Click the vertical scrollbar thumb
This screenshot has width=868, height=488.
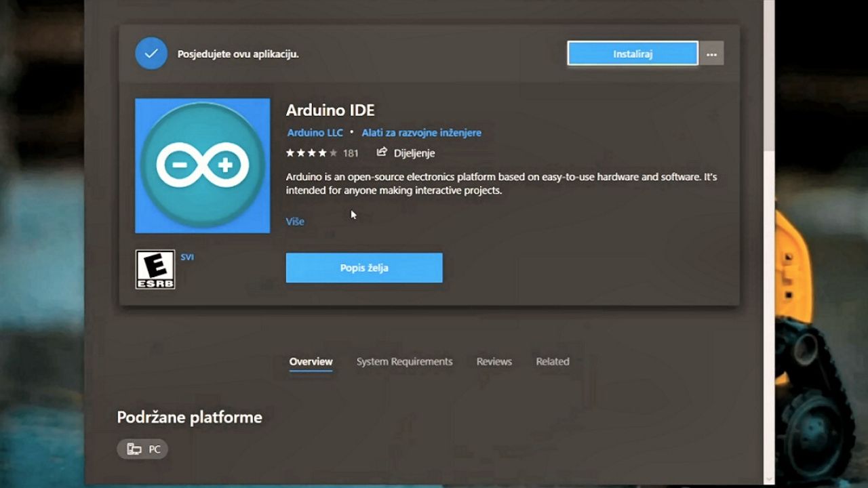768,75
